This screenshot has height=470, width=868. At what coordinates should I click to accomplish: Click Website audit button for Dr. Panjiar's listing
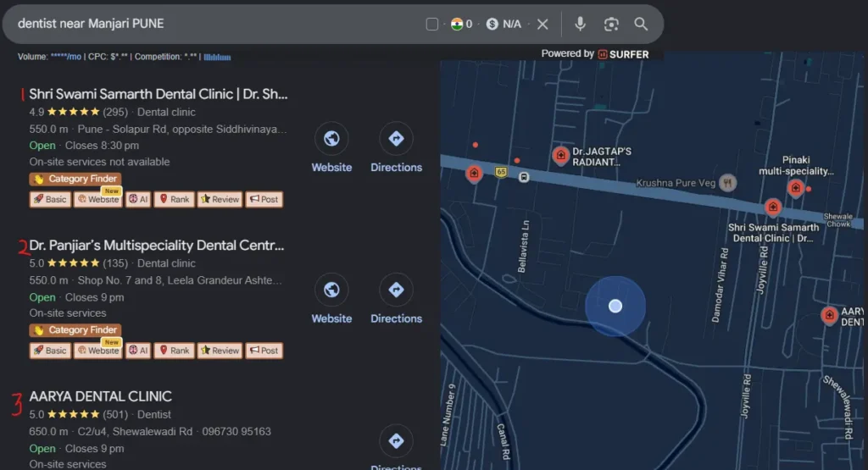tap(98, 351)
